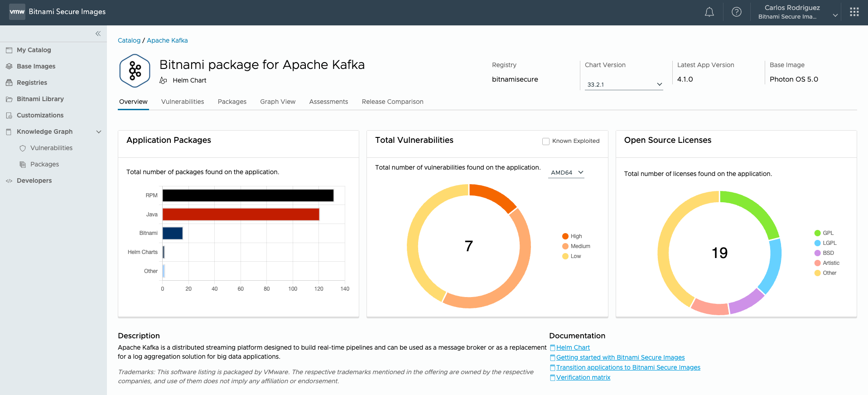Switch to the Graph View tab
The image size is (868, 395).
[x=278, y=102]
